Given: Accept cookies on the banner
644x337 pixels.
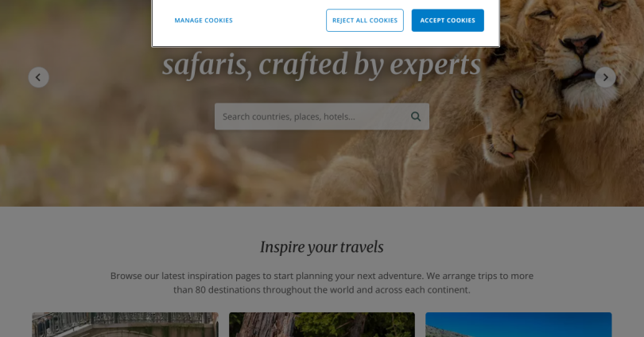Looking at the screenshot, I should click(x=448, y=20).
